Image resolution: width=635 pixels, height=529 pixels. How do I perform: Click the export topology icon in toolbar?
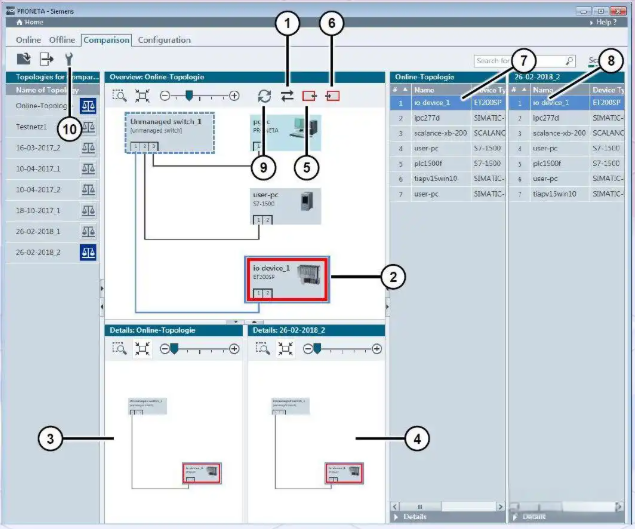pyautogui.click(x=46, y=59)
